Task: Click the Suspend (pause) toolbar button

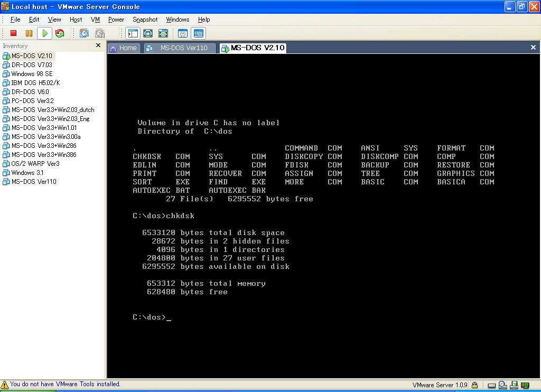Action: [x=29, y=33]
